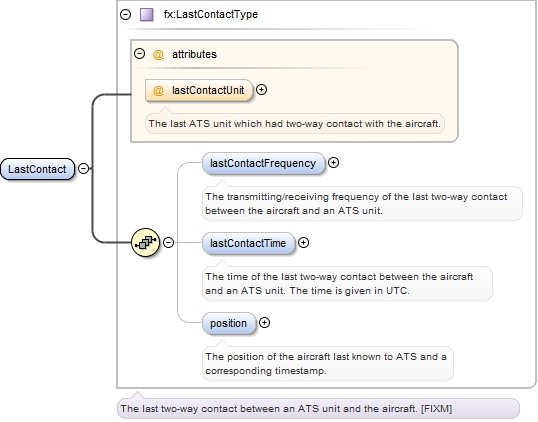Expand the position element
This screenshot has width=538, height=422.
pos(264,323)
